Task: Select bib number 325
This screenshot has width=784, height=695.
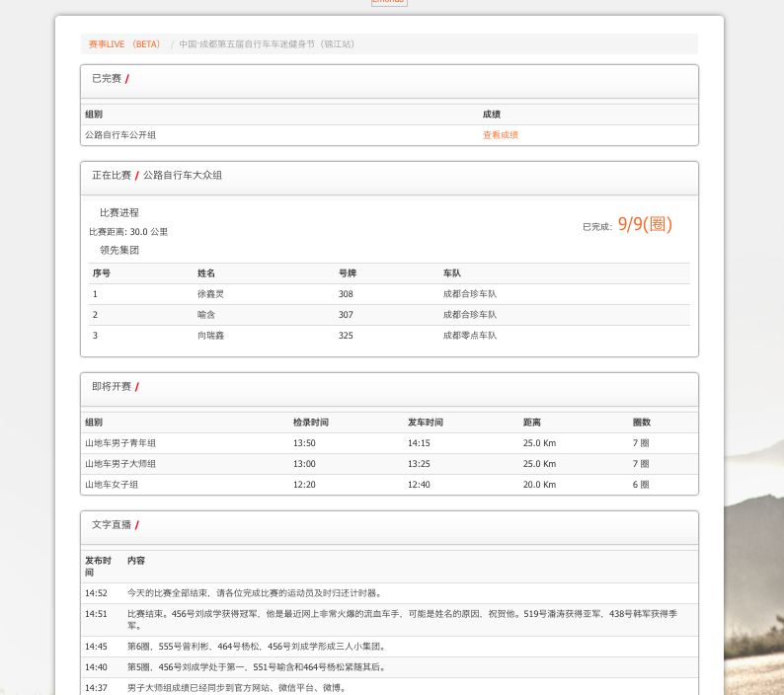Action: (346, 336)
